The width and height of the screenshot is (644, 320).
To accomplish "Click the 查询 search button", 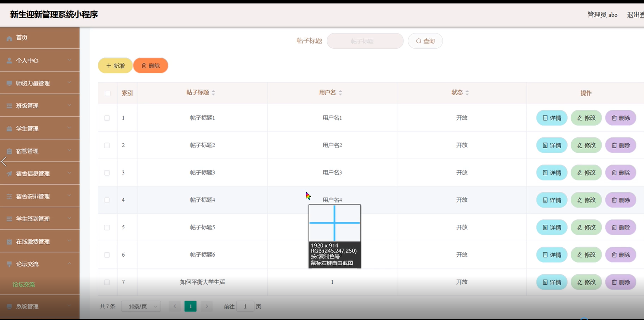I will [425, 41].
